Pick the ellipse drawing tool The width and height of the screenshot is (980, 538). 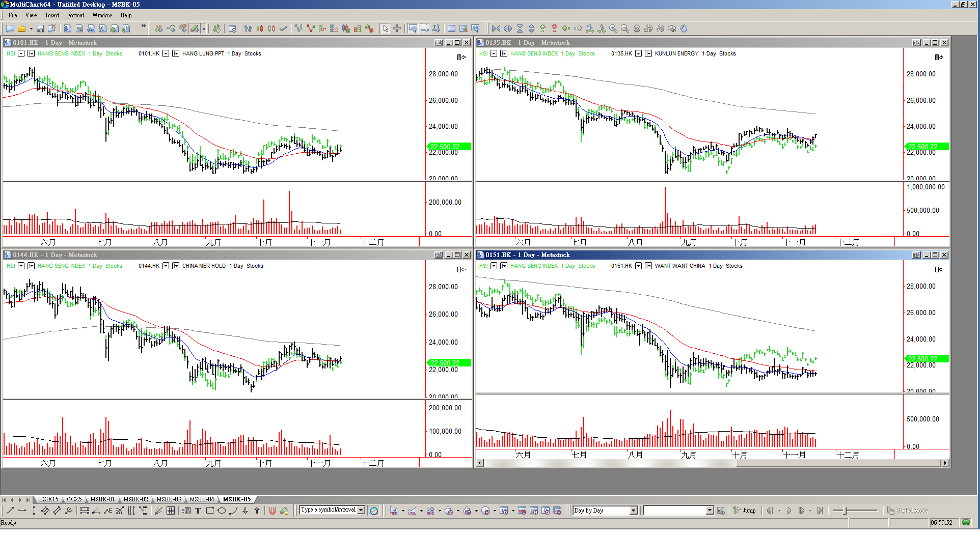(x=222, y=511)
